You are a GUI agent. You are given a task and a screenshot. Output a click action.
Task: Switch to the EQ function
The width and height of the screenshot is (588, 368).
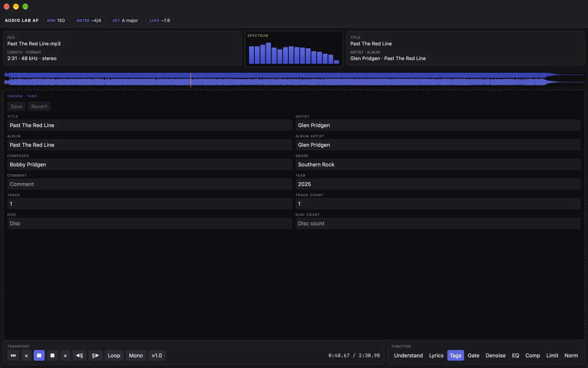516,356
